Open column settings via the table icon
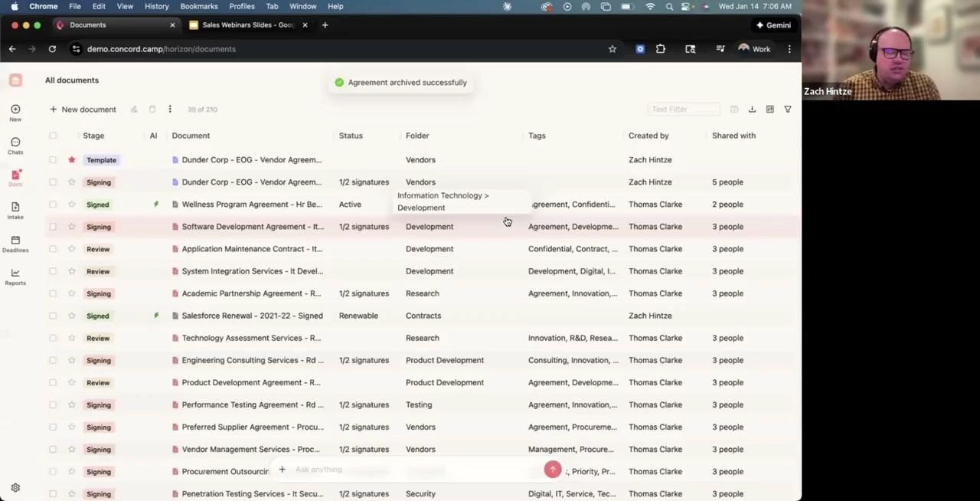Viewport: 980px width, 501px height. tap(769, 109)
